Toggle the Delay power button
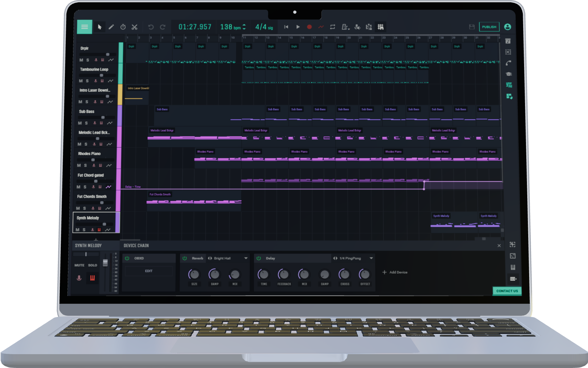Image resolution: width=588 pixels, height=368 pixels. [259, 258]
